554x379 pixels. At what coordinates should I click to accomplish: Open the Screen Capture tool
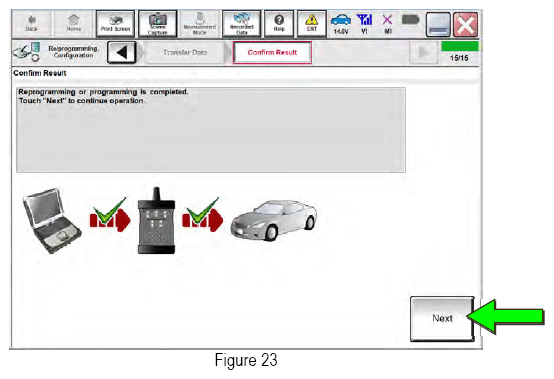158,24
